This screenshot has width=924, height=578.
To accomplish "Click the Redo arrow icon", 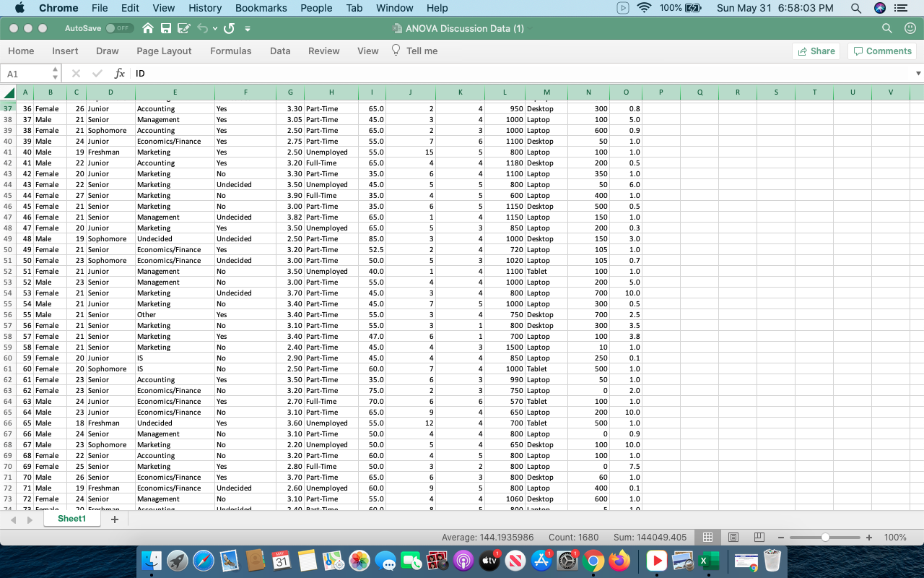I will [x=229, y=28].
